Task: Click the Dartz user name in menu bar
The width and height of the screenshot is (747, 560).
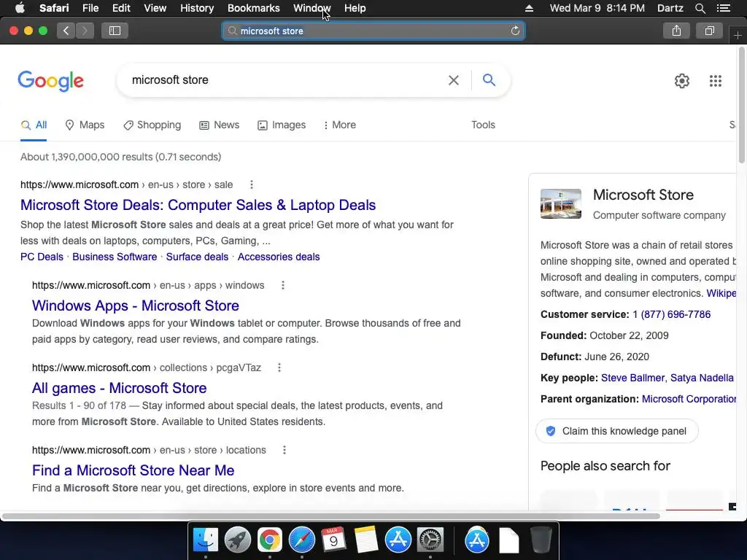Action: pos(670,8)
